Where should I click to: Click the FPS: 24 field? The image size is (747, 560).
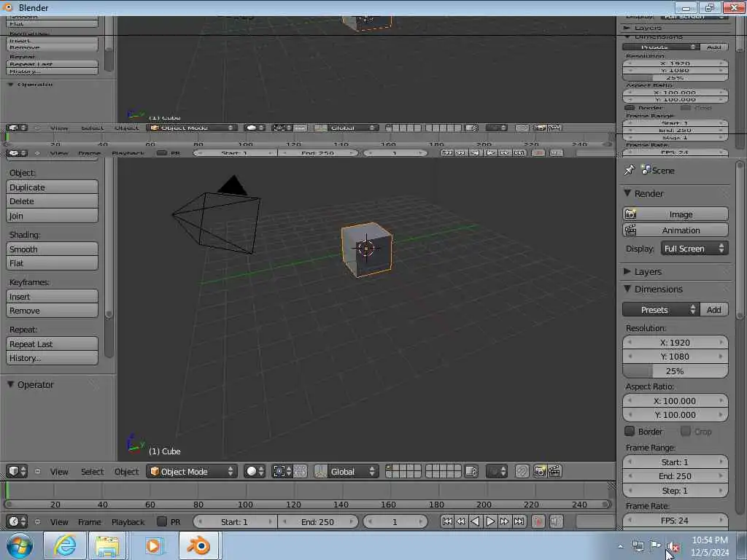coord(675,521)
